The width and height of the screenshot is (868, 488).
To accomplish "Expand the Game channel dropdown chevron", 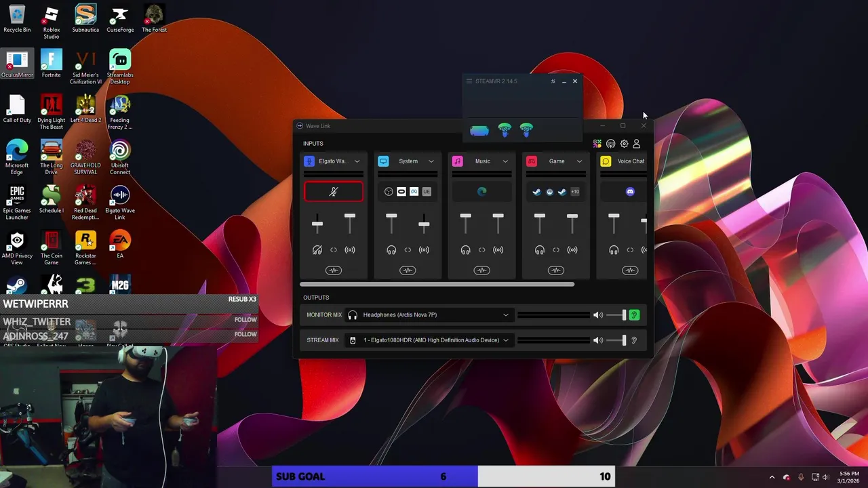I will (x=579, y=161).
